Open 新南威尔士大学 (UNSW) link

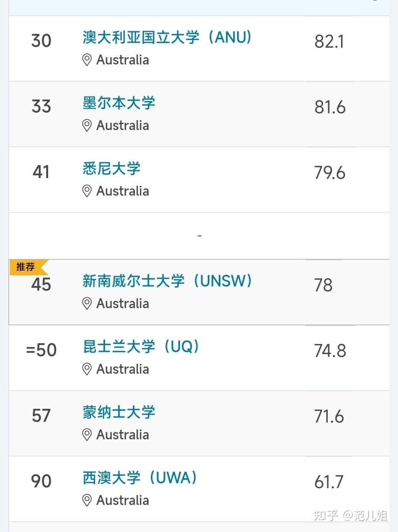click(167, 281)
